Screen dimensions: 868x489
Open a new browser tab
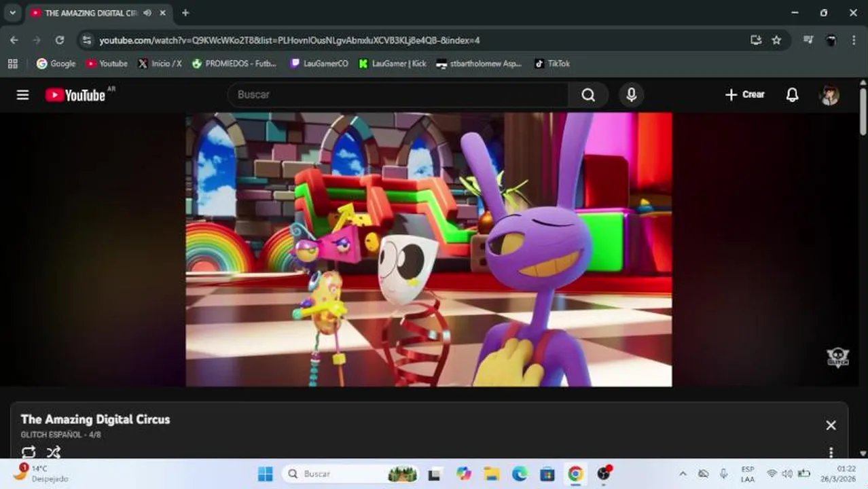[x=185, y=13]
